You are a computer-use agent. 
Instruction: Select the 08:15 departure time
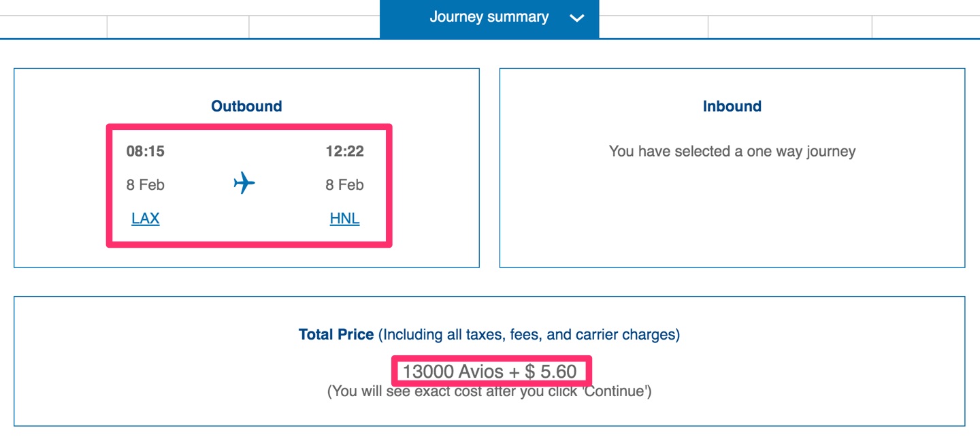point(146,151)
